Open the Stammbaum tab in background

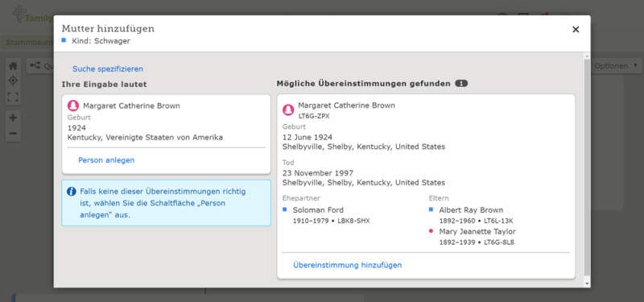tap(28, 43)
